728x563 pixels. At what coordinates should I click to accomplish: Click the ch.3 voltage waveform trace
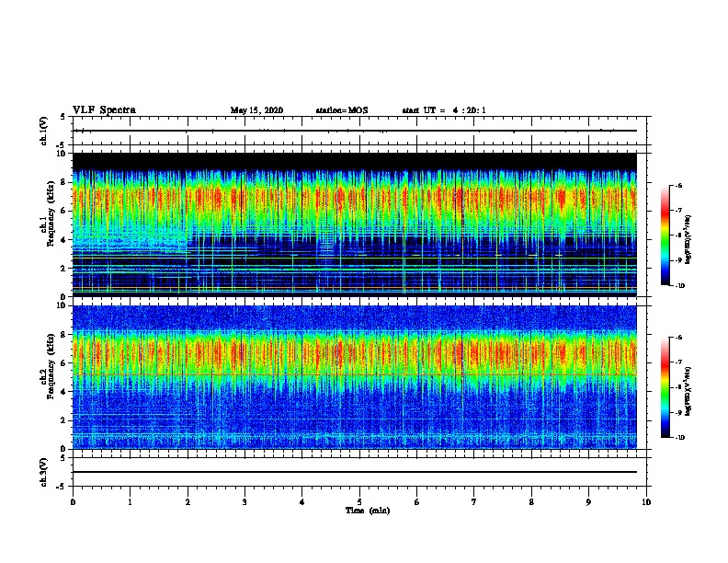point(355,472)
